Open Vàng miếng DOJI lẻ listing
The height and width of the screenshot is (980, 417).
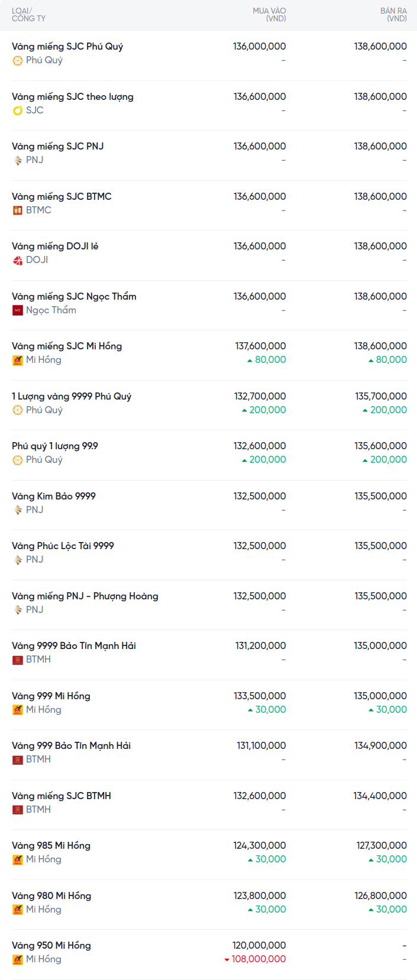55,246
